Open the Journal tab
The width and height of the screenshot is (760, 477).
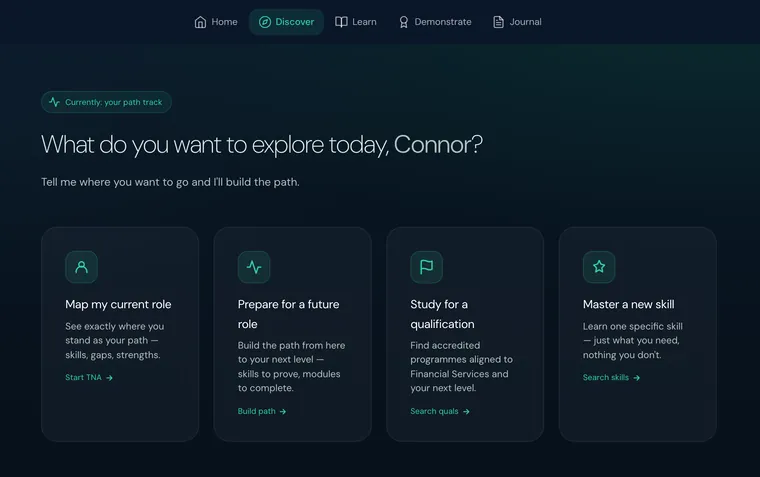tap(517, 22)
